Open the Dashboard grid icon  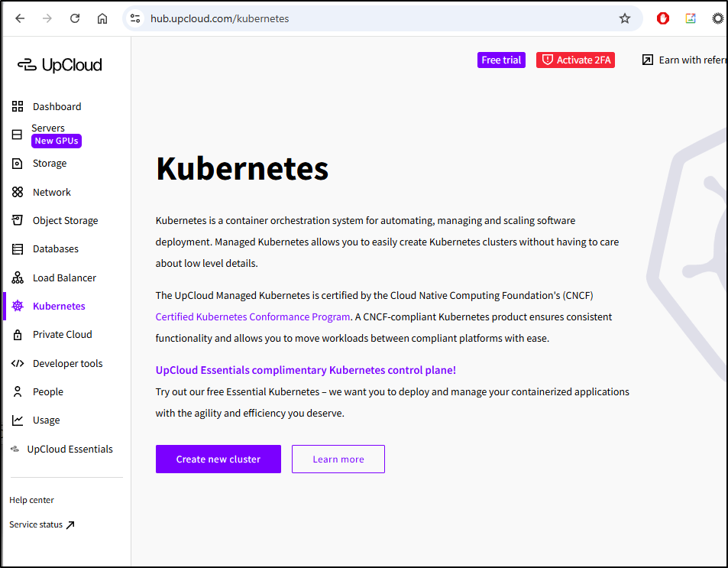point(18,106)
